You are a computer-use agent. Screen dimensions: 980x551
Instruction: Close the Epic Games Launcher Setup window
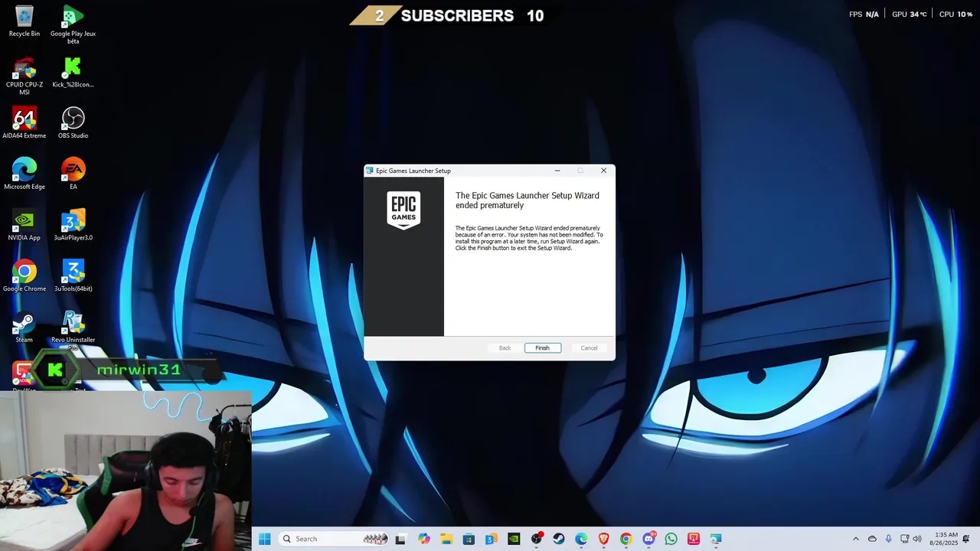[603, 171]
